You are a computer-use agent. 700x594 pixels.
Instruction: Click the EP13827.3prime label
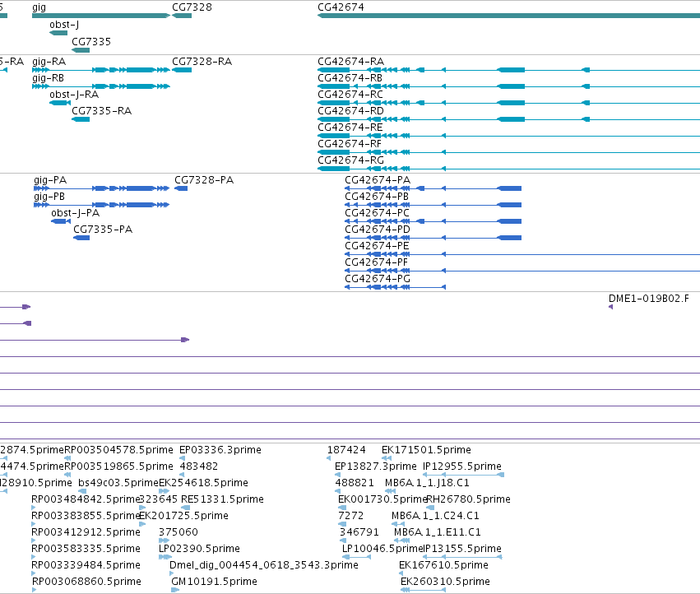point(376,466)
